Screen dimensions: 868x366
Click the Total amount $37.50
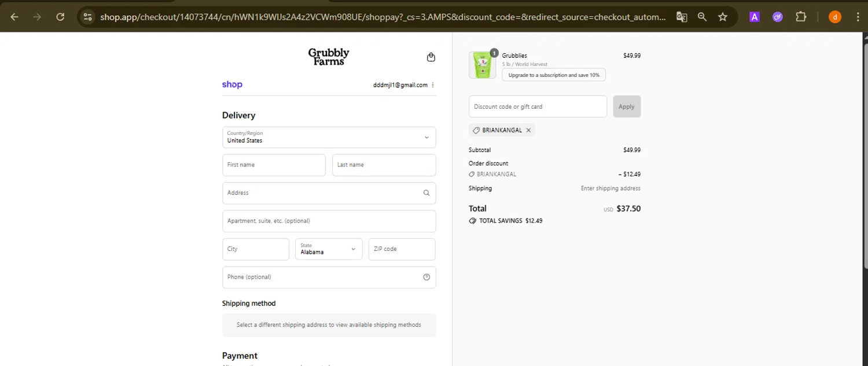click(x=628, y=209)
